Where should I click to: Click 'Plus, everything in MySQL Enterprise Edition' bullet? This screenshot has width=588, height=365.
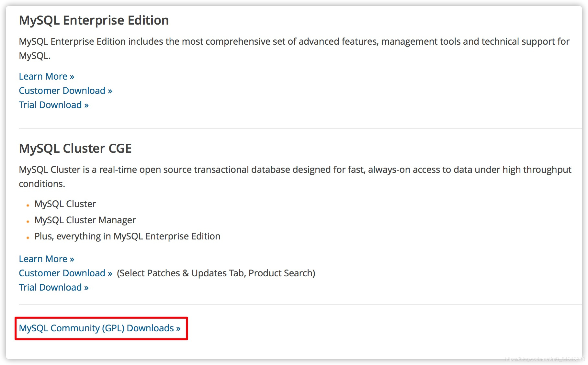[127, 236]
